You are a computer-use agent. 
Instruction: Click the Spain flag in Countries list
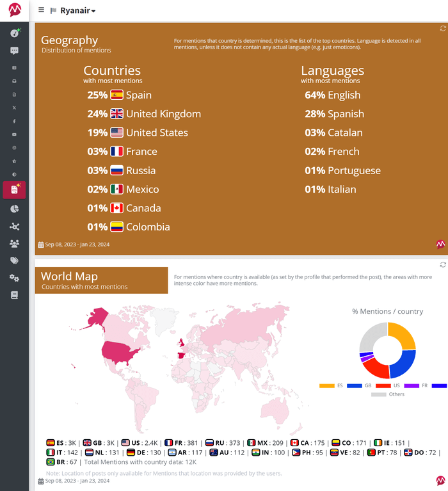(x=116, y=95)
